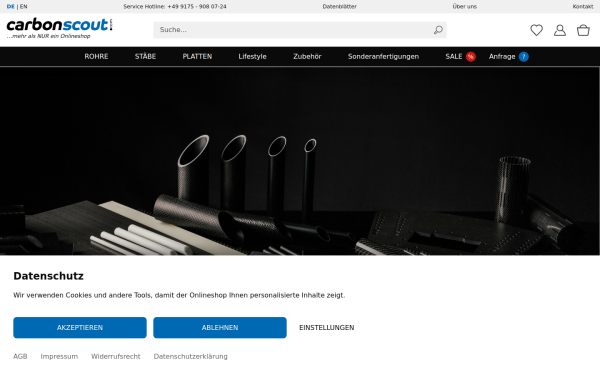The image size is (600, 375).
Task: Open the user account icon
Action: pos(559,30)
